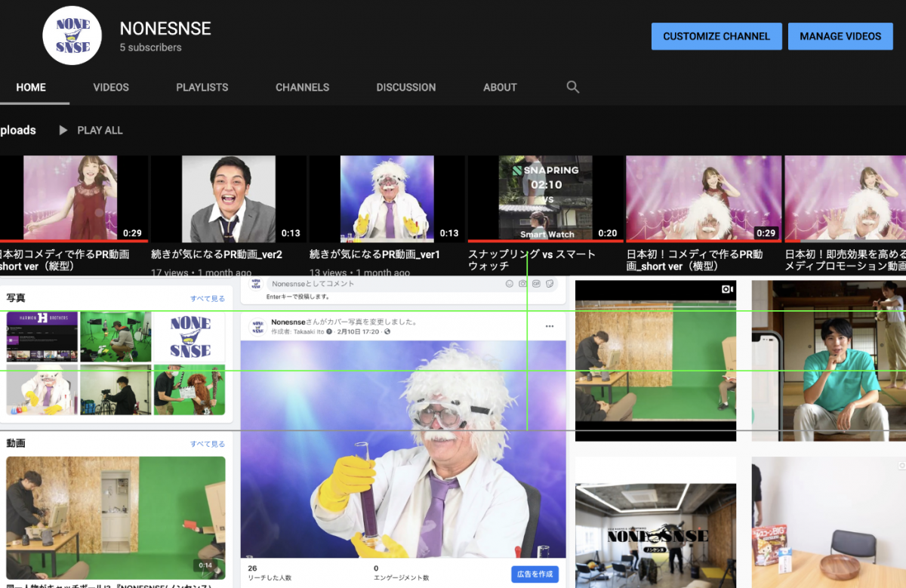Click the NONESNSE channel name heading
Screen dimensions: 906x588
point(165,29)
